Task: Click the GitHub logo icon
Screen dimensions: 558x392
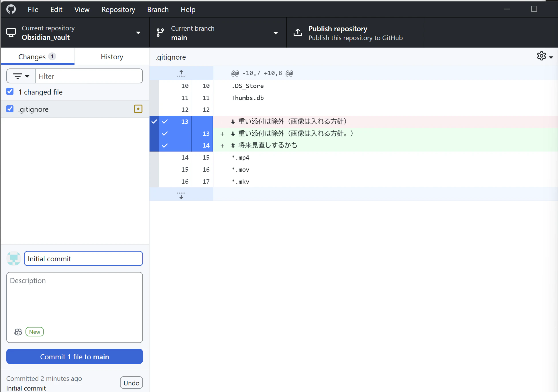Action: pos(11,9)
